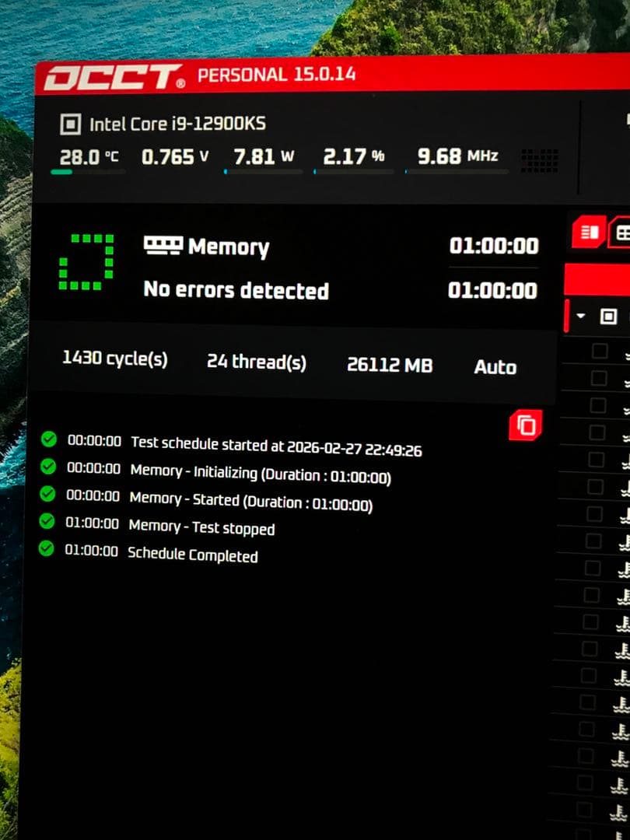Click the frequency bar under 9.68 MHz
The width and height of the screenshot is (630, 840).
coord(457,172)
